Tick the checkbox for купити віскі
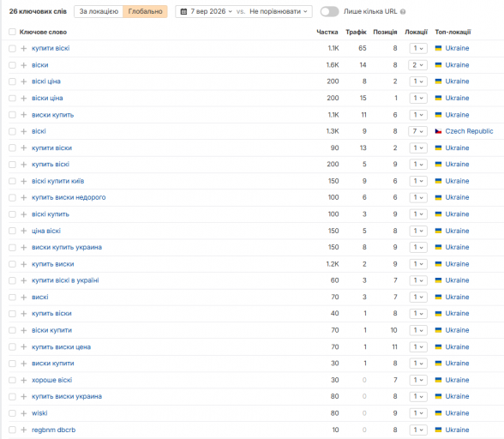Screen dimensions: 504x439 pyautogui.click(x=12, y=49)
